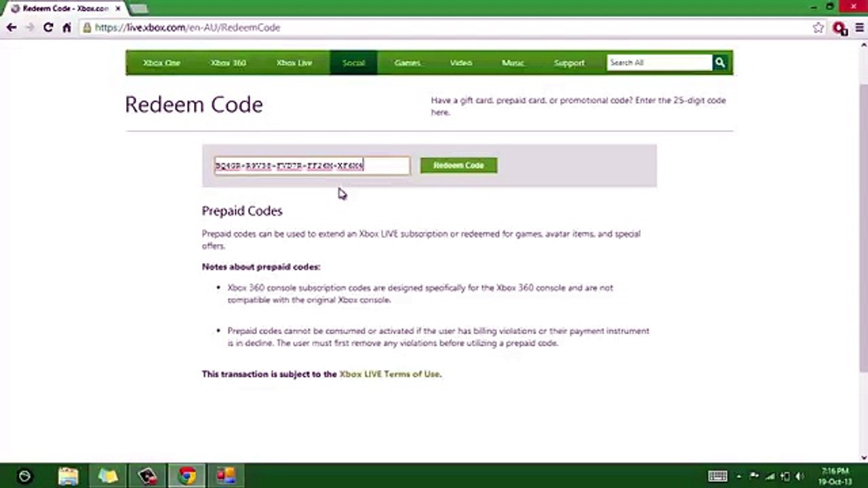The height and width of the screenshot is (488, 868).
Task: Open the touch keyboard from the tray
Action: [x=717, y=476]
